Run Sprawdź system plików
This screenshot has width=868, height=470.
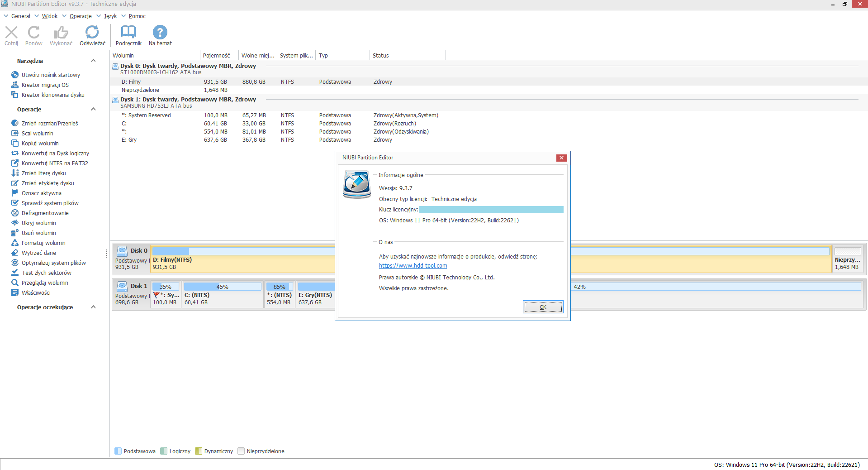pos(50,203)
